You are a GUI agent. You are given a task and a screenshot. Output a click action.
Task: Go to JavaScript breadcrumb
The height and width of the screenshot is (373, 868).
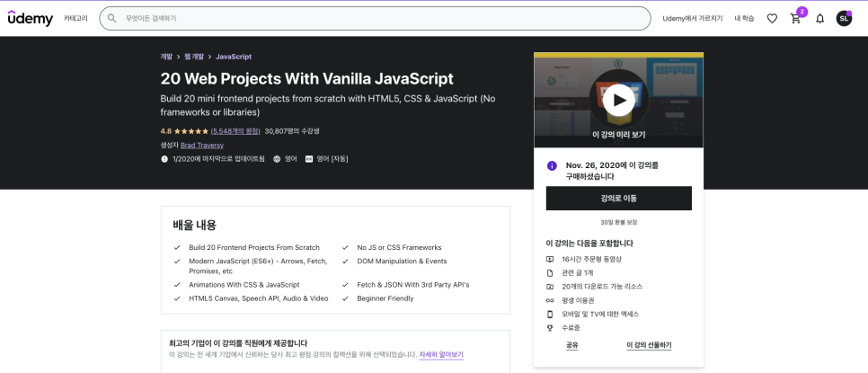234,57
